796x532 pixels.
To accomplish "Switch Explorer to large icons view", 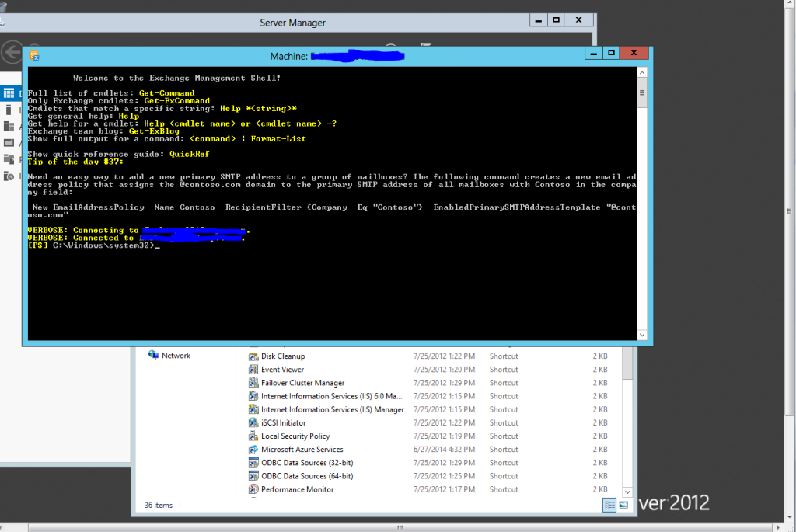I will tap(624, 505).
